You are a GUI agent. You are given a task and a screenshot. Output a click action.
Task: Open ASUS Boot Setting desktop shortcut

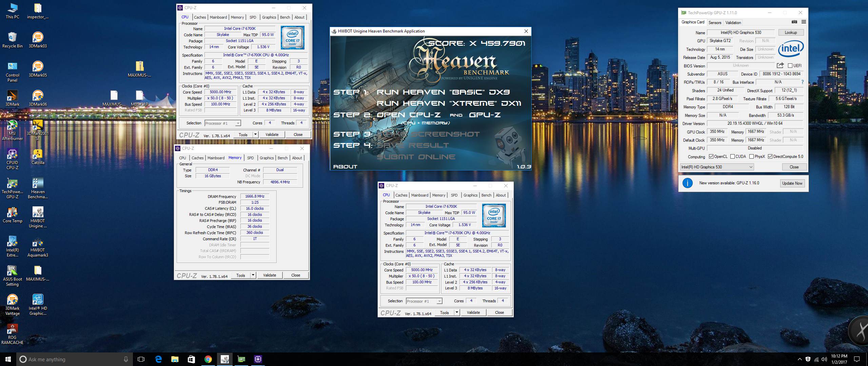pos(13,276)
